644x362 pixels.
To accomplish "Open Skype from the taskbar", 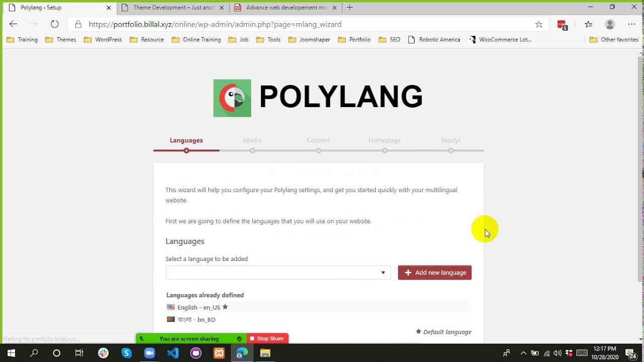I will pos(126,353).
